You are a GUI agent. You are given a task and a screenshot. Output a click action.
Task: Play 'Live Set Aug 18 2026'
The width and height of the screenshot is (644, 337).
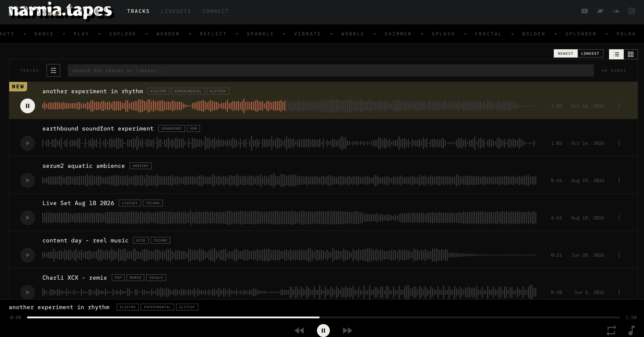coord(27,218)
